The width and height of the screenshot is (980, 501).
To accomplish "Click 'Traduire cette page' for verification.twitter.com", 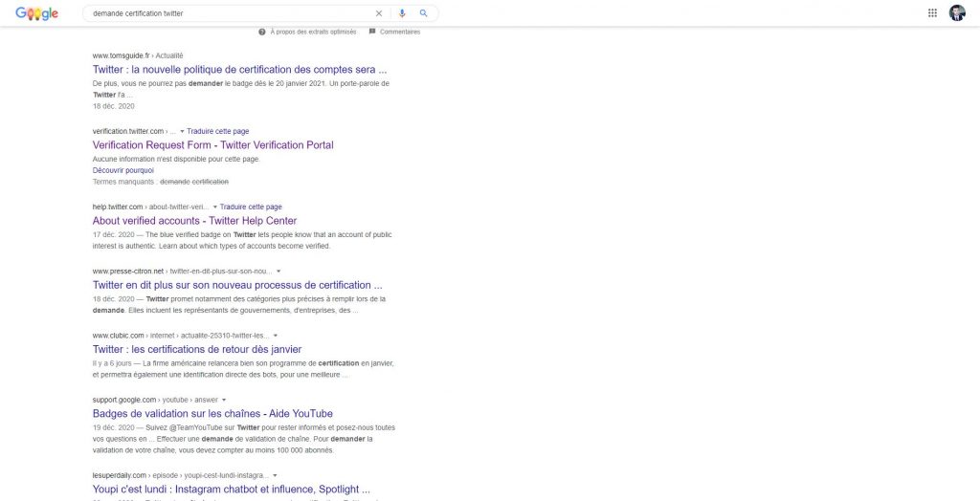I will pyautogui.click(x=217, y=131).
